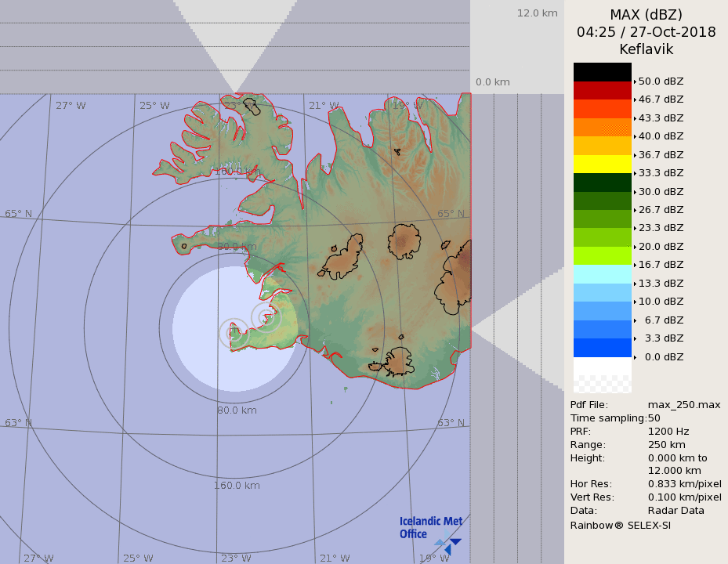Pick the yellow 33.3 dBZ legend color
The image size is (728, 564).
click(x=602, y=164)
